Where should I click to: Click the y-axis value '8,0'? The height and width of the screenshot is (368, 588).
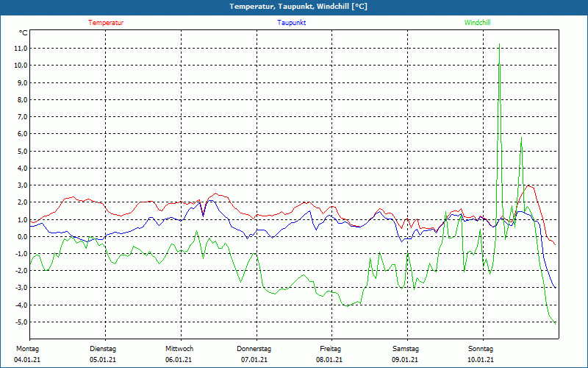click(x=21, y=99)
